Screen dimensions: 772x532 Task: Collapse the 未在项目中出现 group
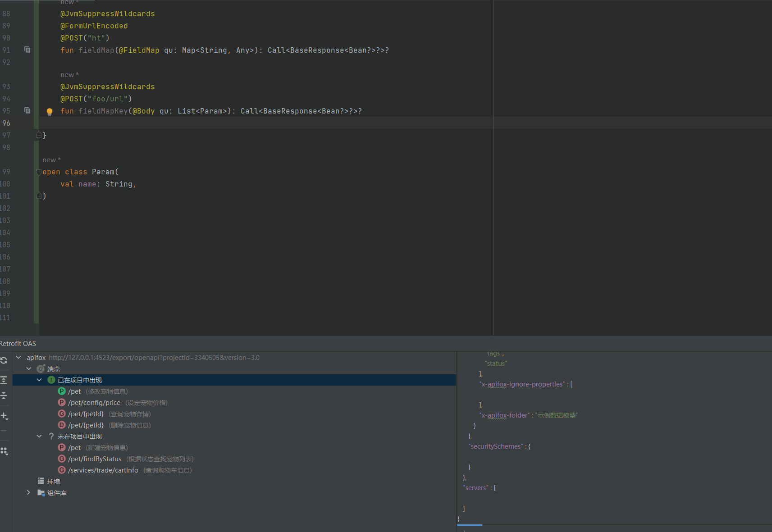click(x=39, y=436)
